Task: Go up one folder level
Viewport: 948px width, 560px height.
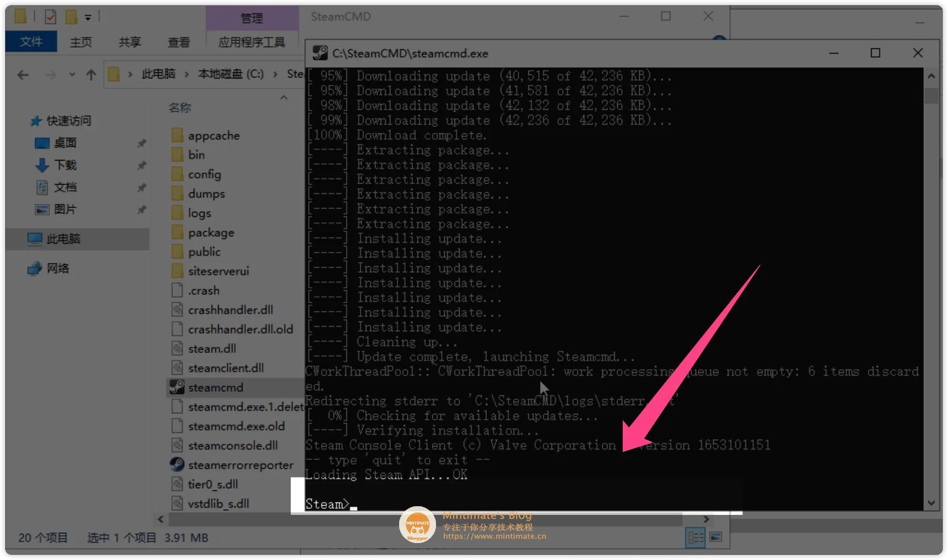Action: 91,75
